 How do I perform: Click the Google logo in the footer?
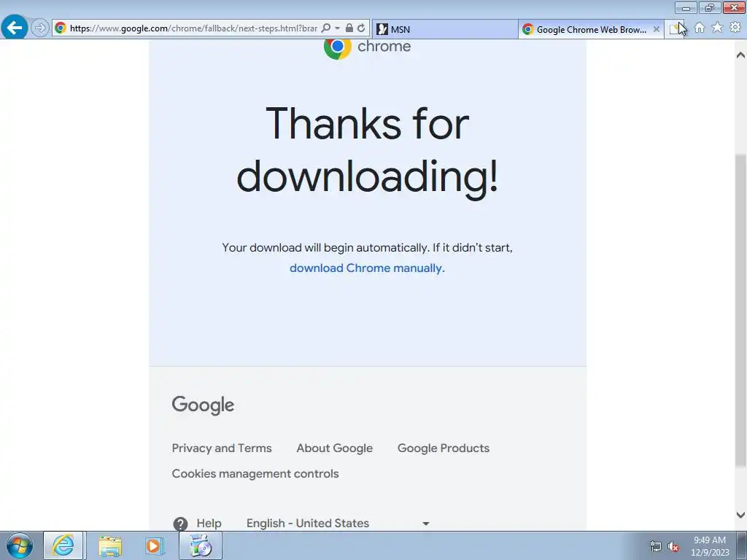[203, 405]
